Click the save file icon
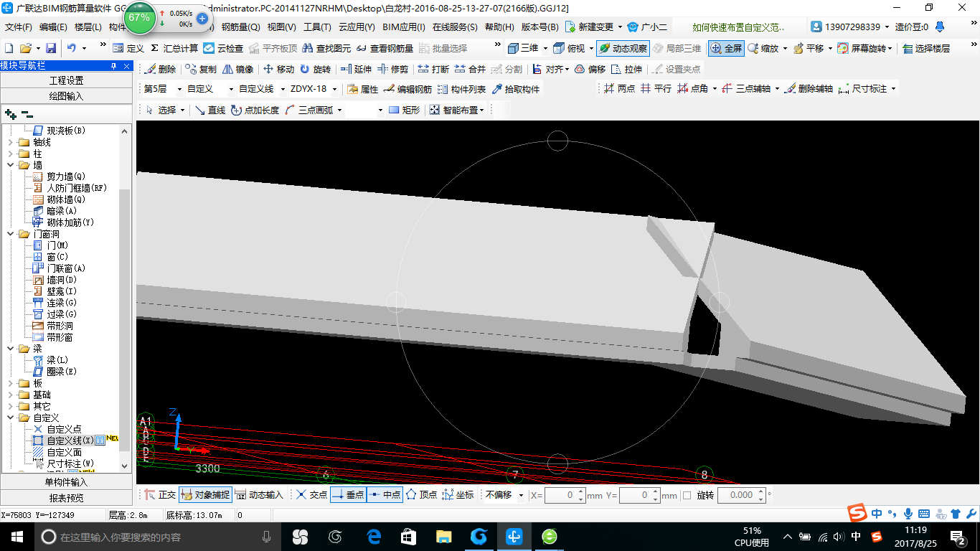The height and width of the screenshot is (551, 980). coord(51,48)
